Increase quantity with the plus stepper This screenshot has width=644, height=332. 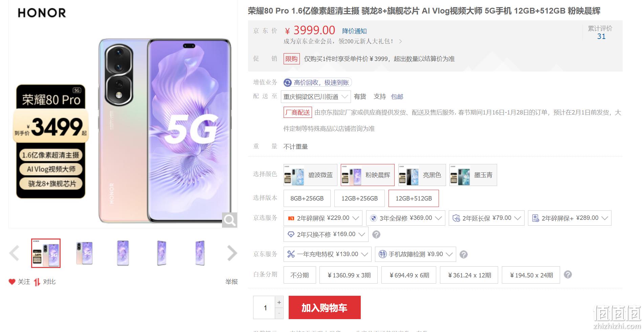click(279, 302)
